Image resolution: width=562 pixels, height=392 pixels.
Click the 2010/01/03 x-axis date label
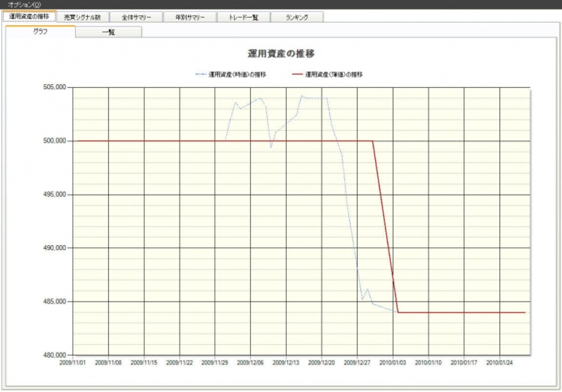tap(393, 362)
